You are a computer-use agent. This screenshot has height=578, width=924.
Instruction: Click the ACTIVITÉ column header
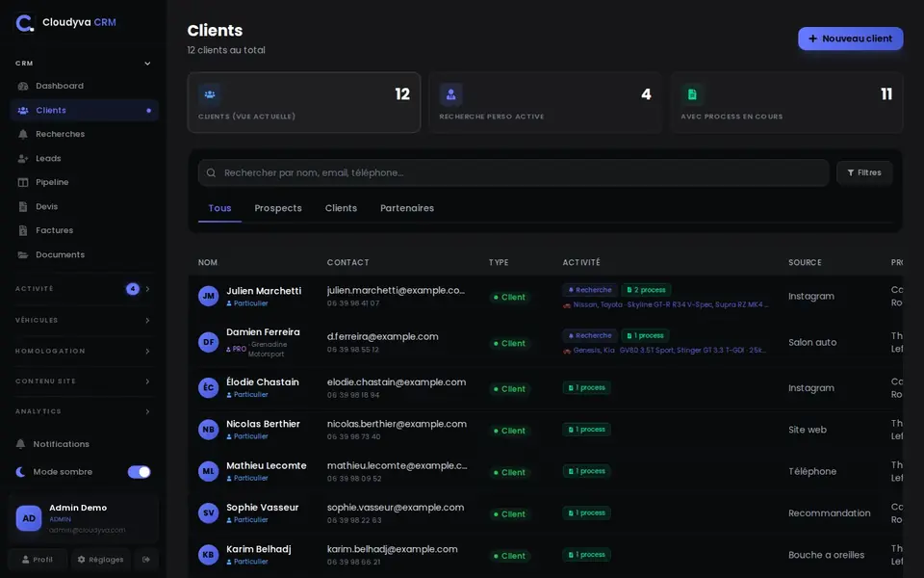tap(581, 262)
